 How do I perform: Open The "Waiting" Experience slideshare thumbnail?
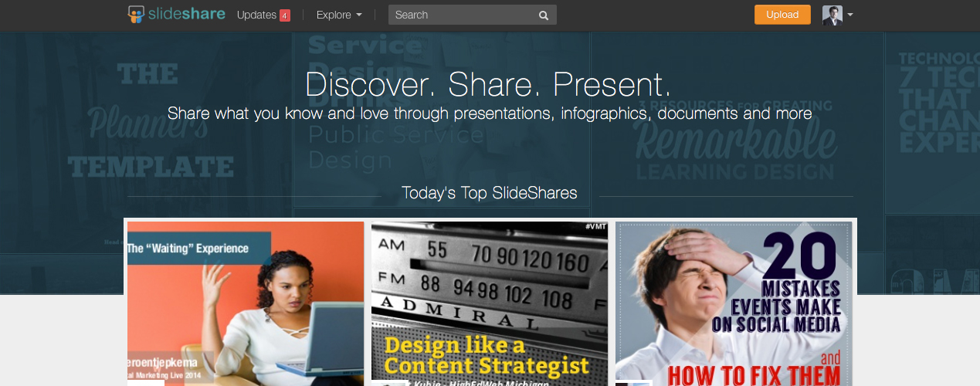(x=246, y=303)
